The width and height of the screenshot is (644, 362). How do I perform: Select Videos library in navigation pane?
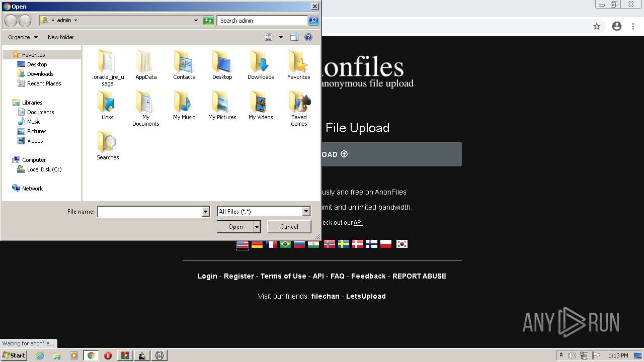click(35, 141)
